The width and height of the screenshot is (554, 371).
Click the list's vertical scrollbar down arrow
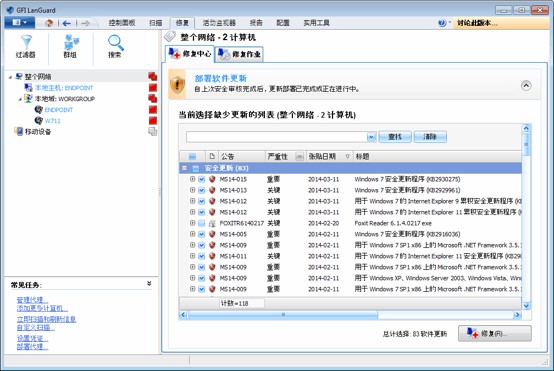tap(526, 306)
